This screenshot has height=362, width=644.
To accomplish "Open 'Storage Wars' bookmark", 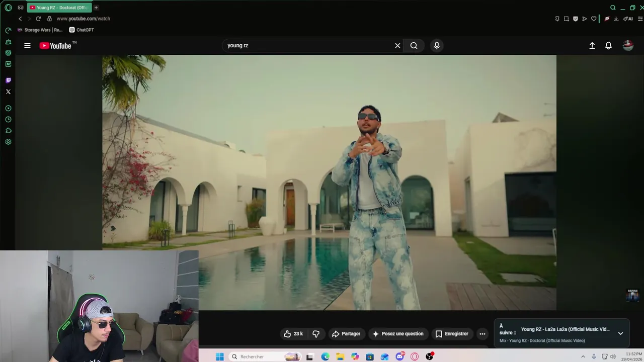I will 40,30.
